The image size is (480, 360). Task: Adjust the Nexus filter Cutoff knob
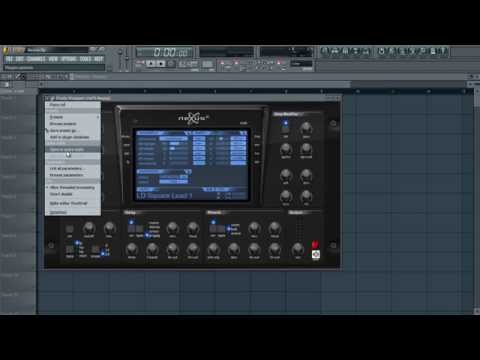(89, 228)
